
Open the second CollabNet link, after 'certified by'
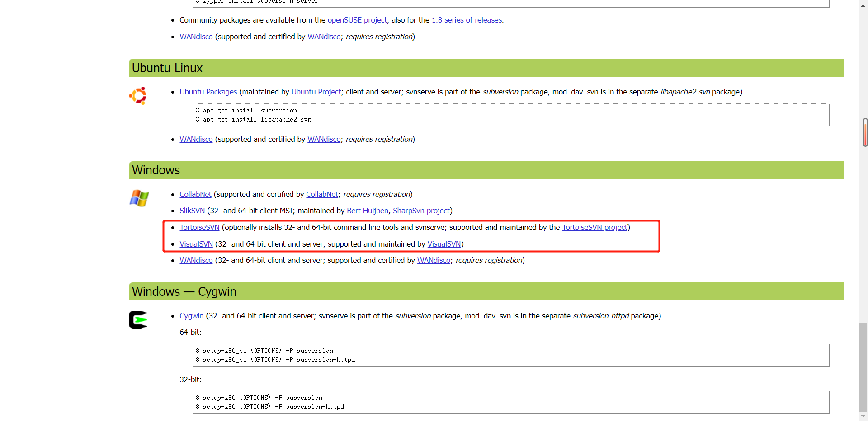point(322,194)
